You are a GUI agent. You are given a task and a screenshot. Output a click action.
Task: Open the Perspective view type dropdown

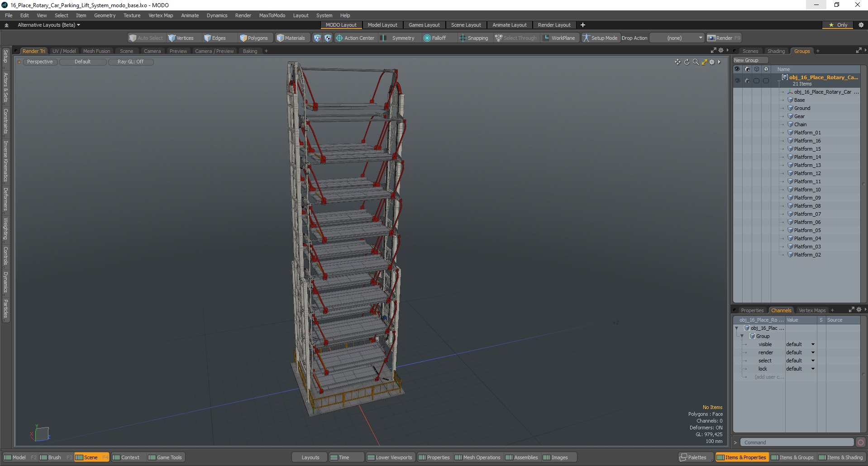click(x=40, y=62)
